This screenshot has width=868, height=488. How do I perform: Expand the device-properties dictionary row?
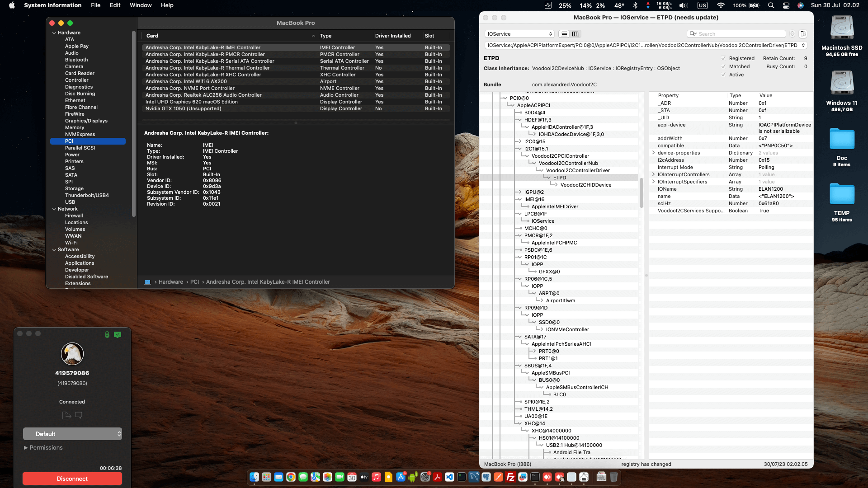(653, 153)
